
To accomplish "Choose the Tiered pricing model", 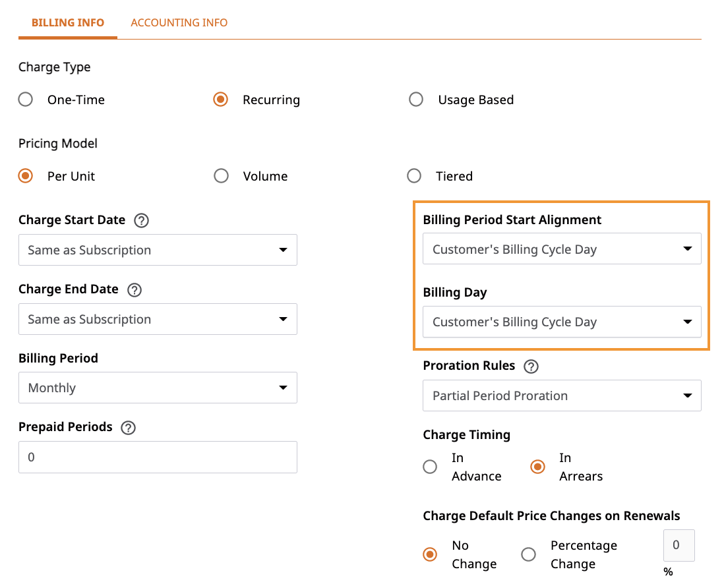I will pos(414,176).
